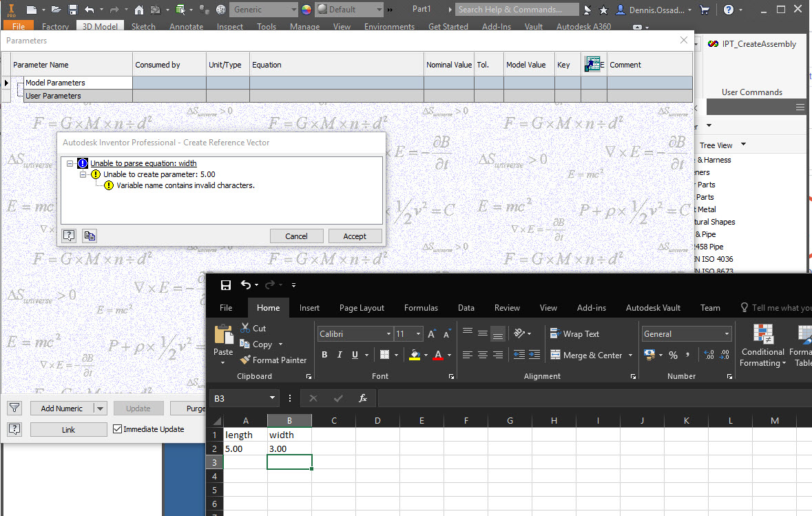Viewport: 812px width, 516px height.
Task: Click Format Painter in Excel
Action: click(x=273, y=360)
